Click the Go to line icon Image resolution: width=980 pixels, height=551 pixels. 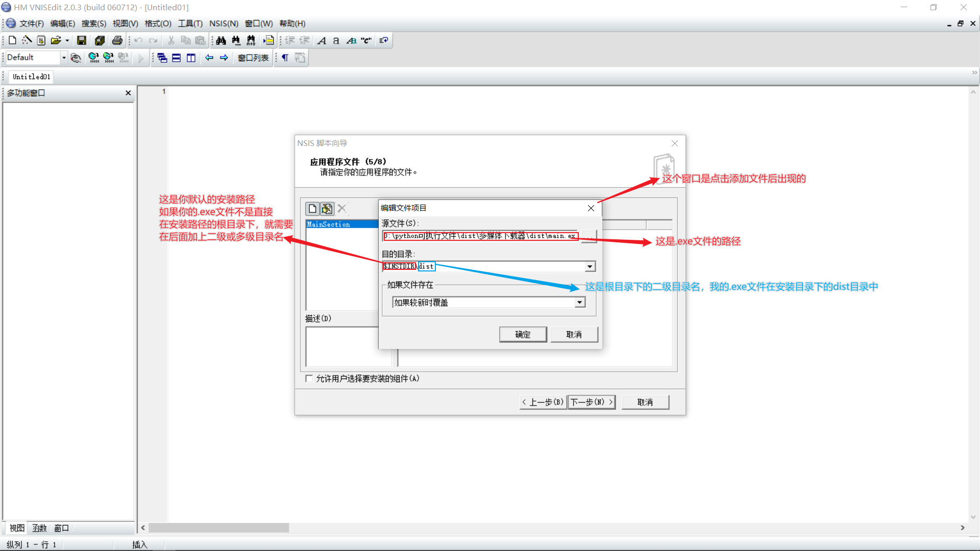click(x=268, y=40)
